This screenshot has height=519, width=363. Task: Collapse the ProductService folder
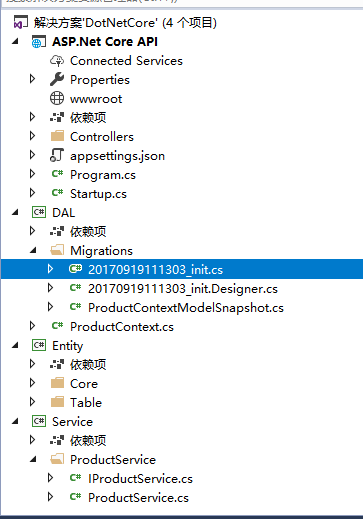pos(33,459)
